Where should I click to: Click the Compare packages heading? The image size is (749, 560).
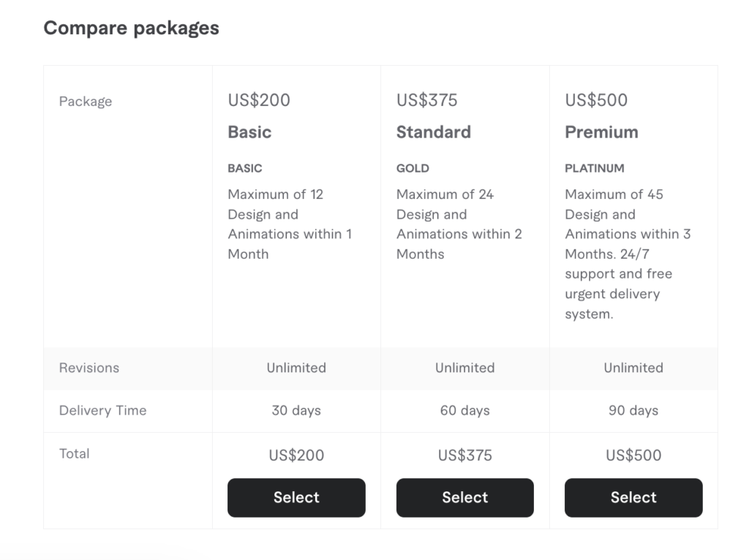(x=132, y=28)
